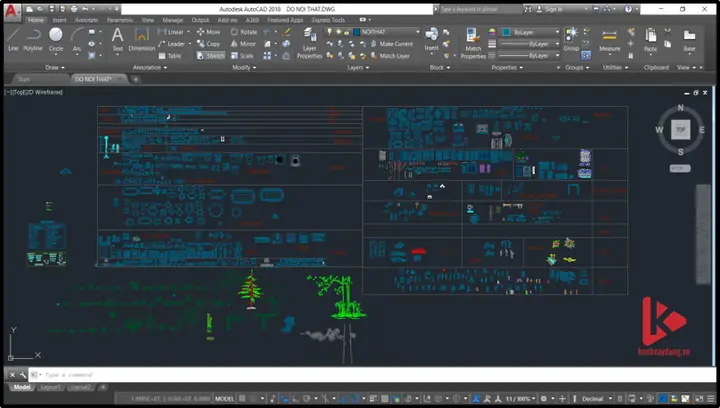Select the Line drawing tool
The height and width of the screenshot is (408, 720).
point(13,39)
